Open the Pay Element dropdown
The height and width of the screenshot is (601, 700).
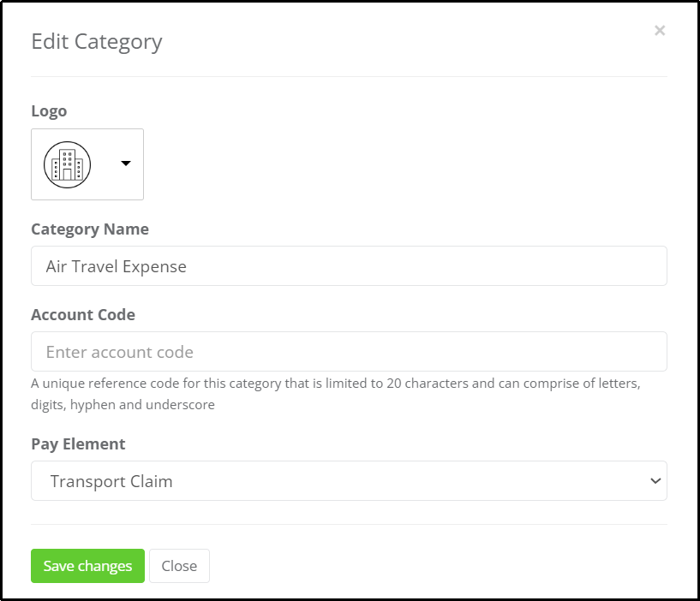tap(349, 481)
